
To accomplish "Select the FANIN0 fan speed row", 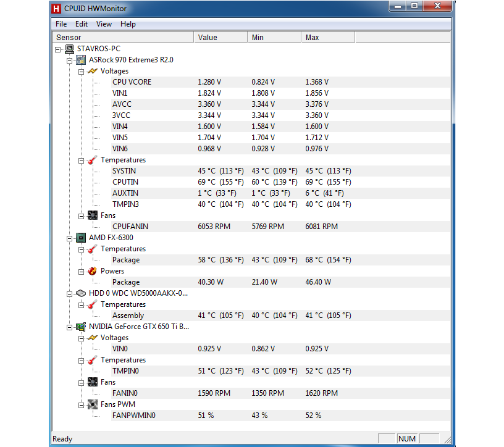I will pos(280,393).
